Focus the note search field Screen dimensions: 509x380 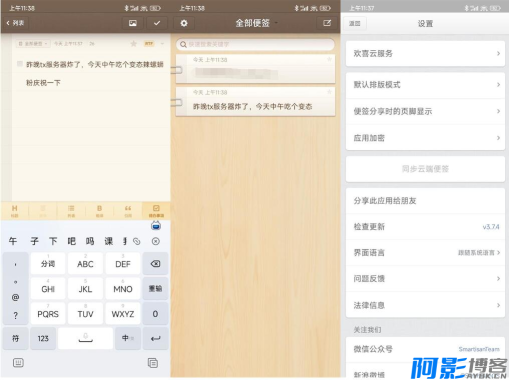click(255, 44)
